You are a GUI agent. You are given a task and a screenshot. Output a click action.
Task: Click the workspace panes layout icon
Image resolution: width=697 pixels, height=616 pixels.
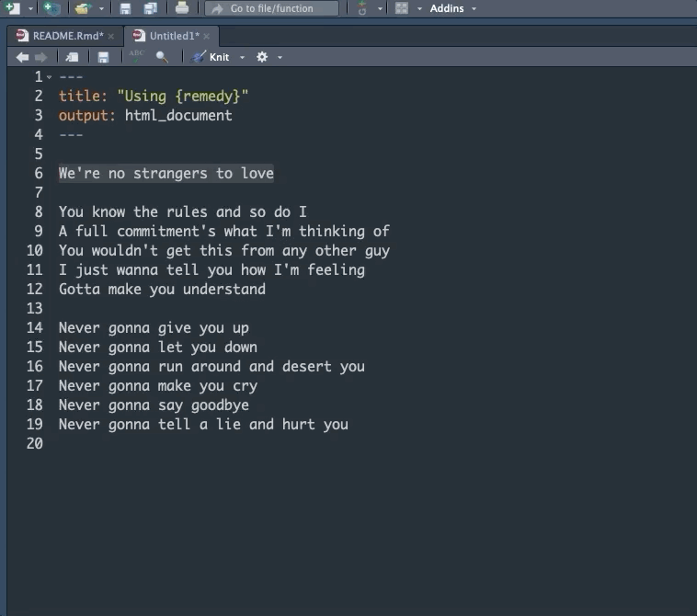[402, 8]
